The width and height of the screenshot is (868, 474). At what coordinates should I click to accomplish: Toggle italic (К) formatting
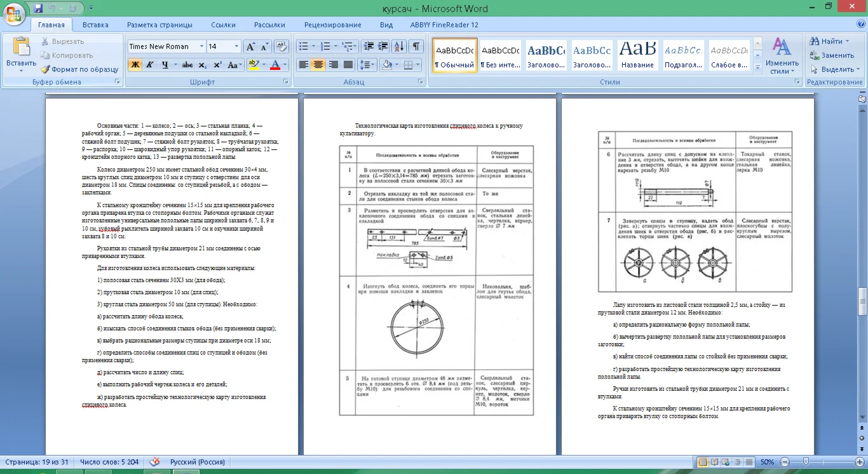click(150, 65)
